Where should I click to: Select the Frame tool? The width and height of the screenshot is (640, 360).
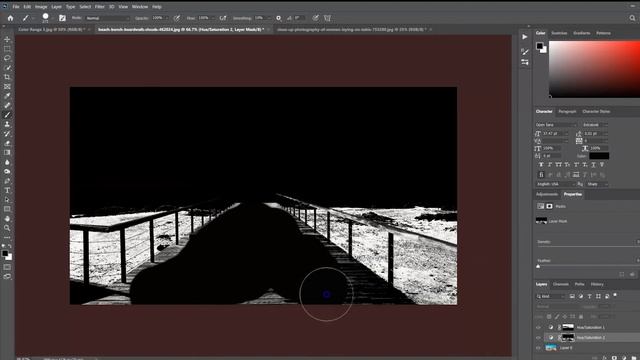7,87
